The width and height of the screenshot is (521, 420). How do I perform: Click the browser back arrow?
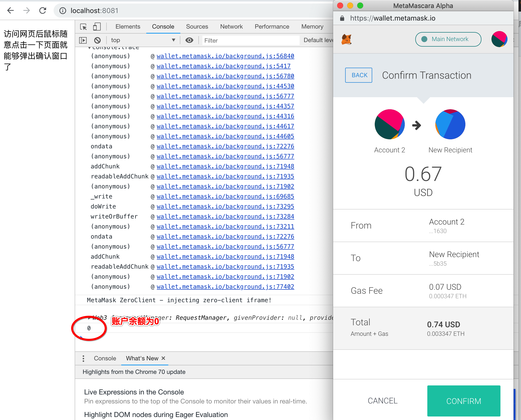[x=11, y=11]
